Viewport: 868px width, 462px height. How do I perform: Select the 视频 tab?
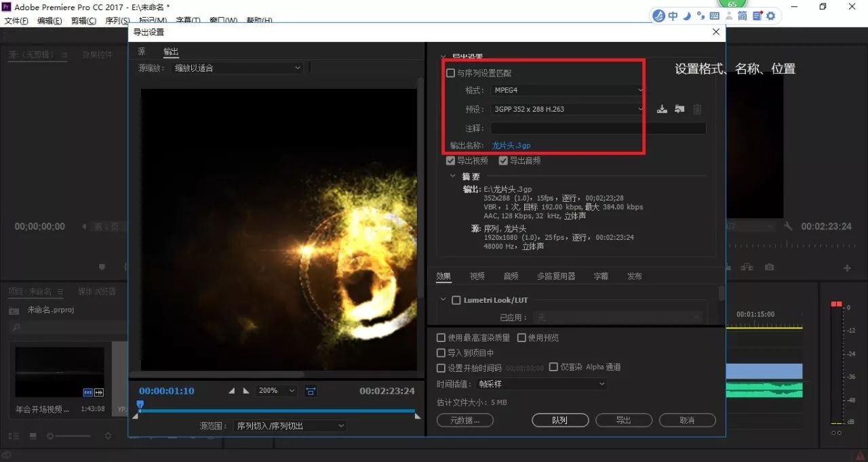(x=477, y=276)
